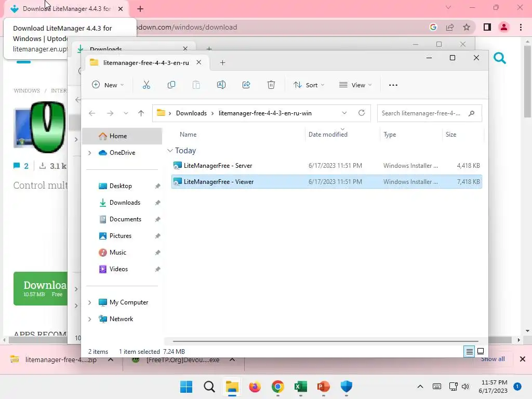Image resolution: width=532 pixels, height=399 pixels.
Task: Select Home in navigation pane
Action: [x=123, y=136]
